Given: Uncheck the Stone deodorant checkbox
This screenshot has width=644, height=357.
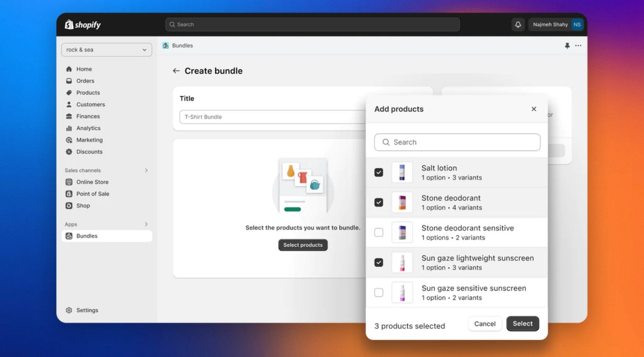Looking at the screenshot, I should (x=379, y=202).
